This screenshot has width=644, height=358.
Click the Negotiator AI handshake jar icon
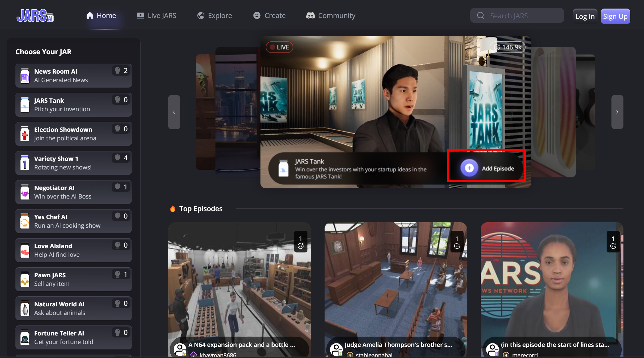25,192
